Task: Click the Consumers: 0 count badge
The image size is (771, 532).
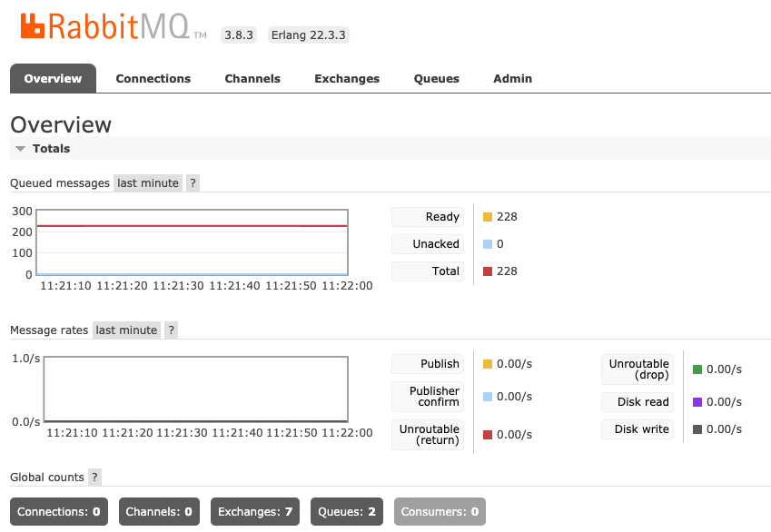Action: (440, 511)
